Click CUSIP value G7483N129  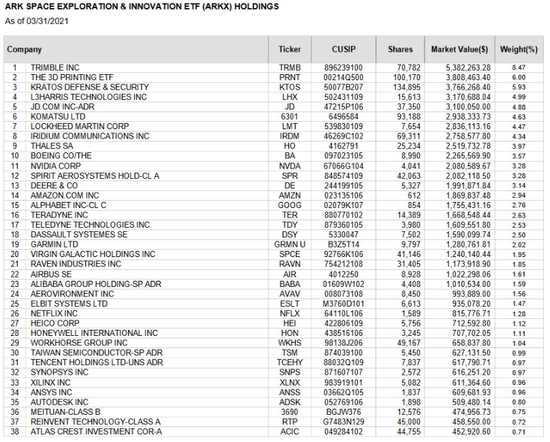coord(343,422)
